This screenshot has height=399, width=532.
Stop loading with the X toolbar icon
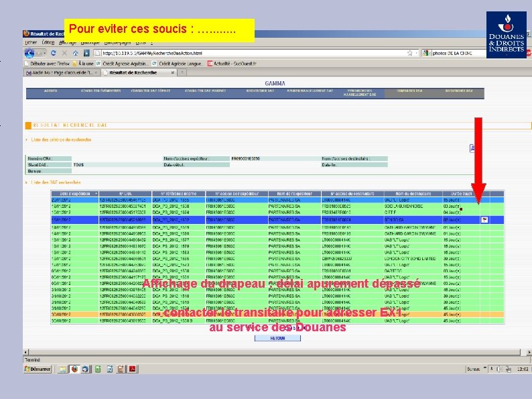(x=64, y=53)
